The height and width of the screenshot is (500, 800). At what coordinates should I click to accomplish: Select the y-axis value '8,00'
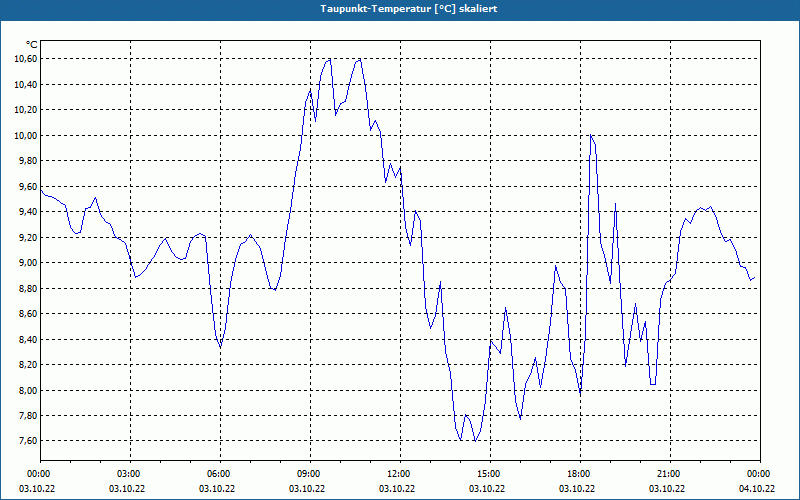pos(28,390)
